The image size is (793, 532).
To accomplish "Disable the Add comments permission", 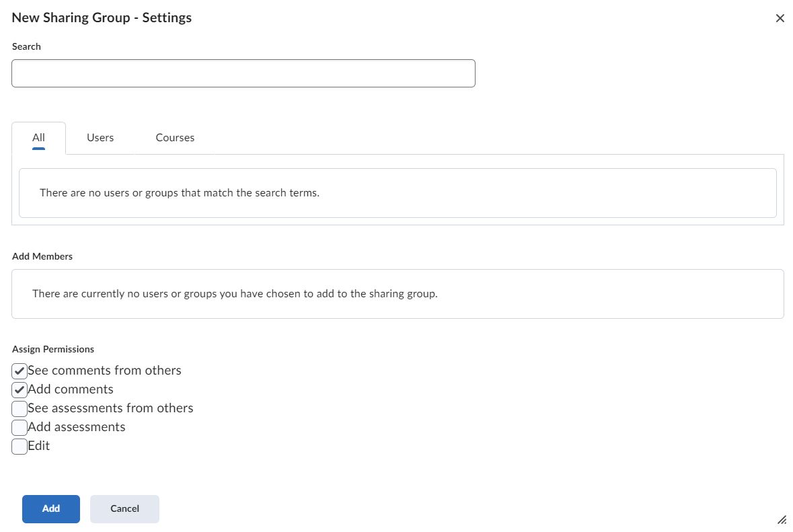I will tap(19, 389).
